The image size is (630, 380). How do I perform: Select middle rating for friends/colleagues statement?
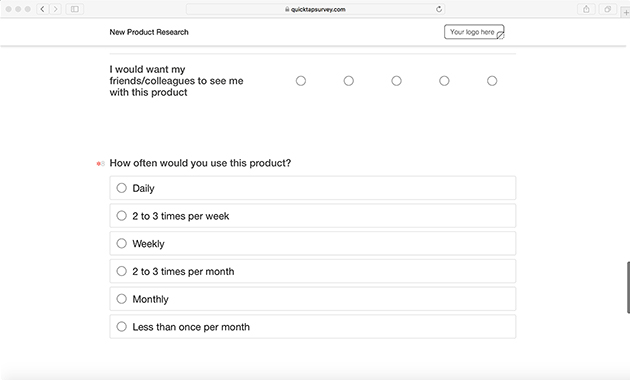click(397, 81)
